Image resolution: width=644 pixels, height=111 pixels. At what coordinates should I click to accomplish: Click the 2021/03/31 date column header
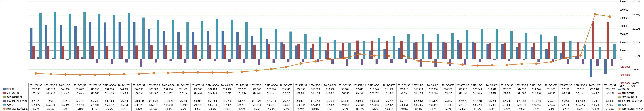point(610,85)
